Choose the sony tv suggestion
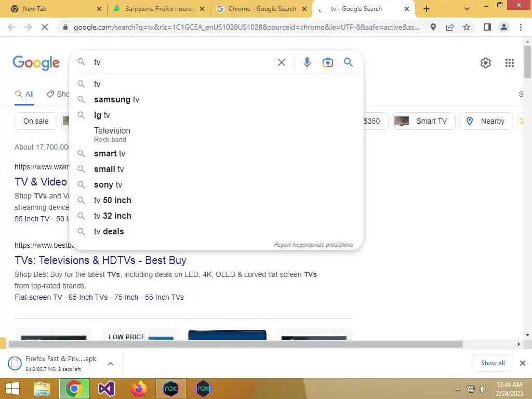The width and height of the screenshot is (532, 399). point(216,184)
